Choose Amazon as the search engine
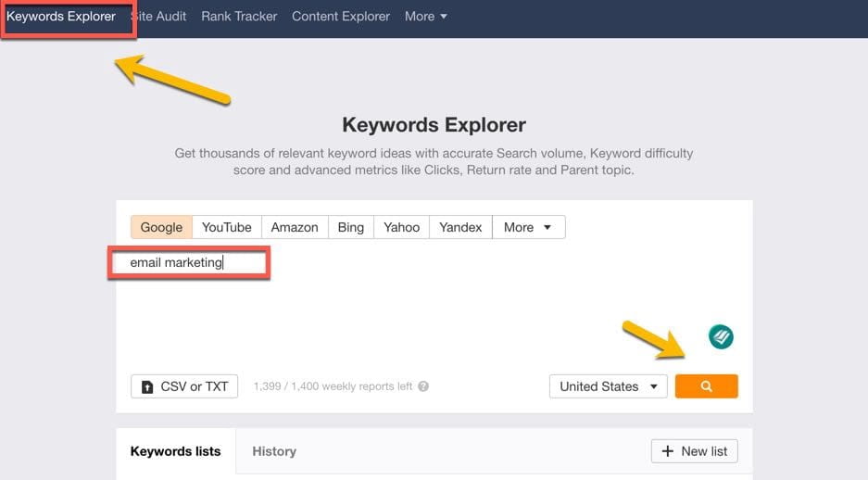This screenshot has width=868, height=480. pos(295,227)
